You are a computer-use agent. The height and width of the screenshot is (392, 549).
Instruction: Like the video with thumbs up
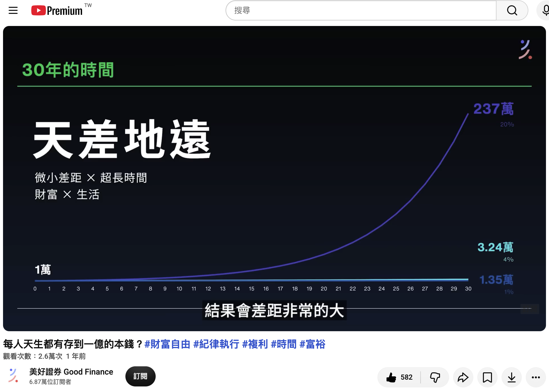pyautogui.click(x=399, y=377)
